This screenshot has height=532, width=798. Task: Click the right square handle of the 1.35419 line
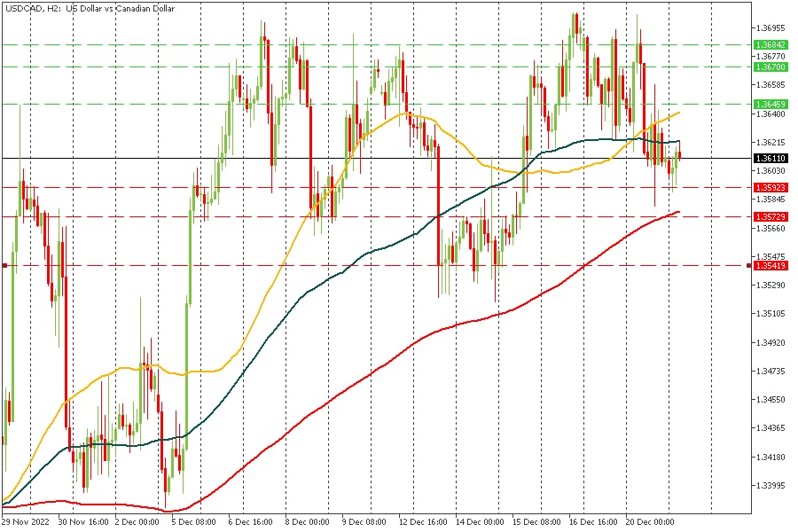[749, 266]
